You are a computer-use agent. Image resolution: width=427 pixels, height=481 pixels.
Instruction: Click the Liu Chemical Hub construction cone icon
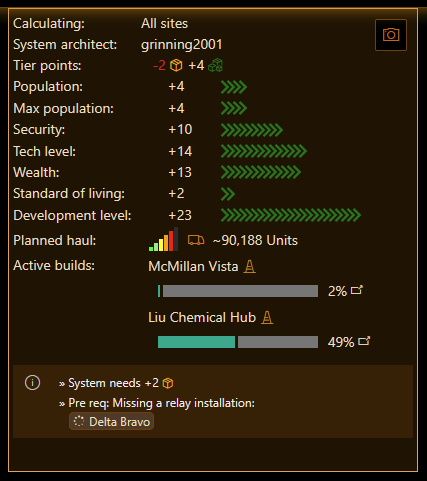[267, 317]
